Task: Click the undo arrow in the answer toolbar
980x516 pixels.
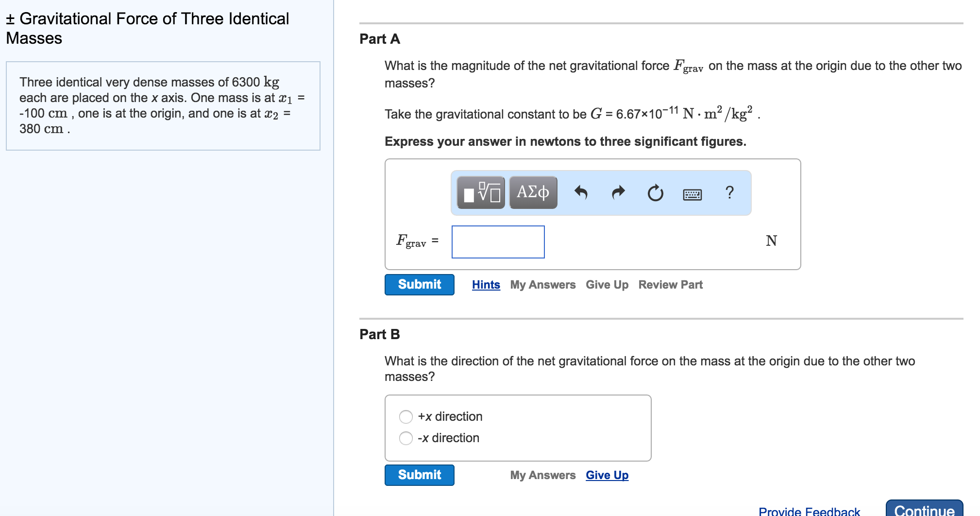Action: (x=582, y=192)
